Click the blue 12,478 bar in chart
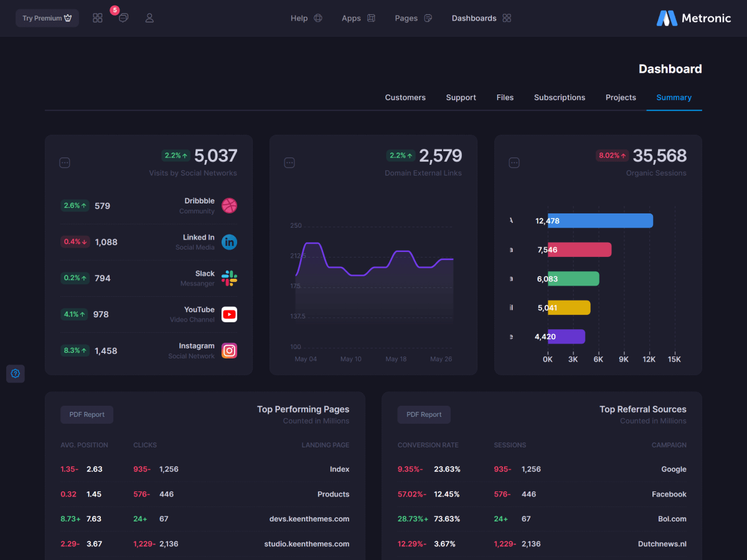Viewport: 747px width, 560px height. tap(600, 221)
